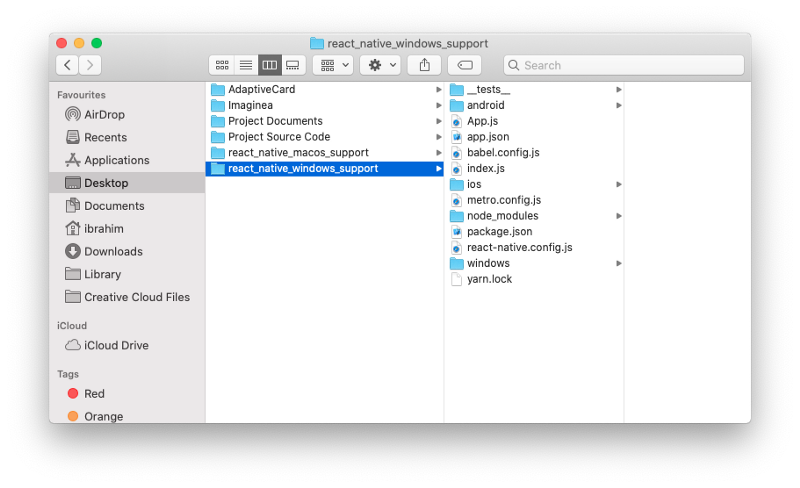
Task: Click into the Search field
Action: coord(623,65)
